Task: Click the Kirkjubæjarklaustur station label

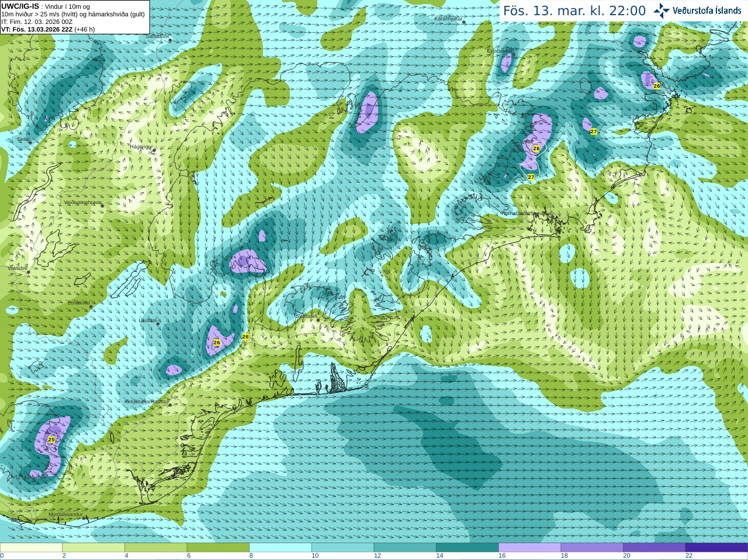Action: [147, 402]
